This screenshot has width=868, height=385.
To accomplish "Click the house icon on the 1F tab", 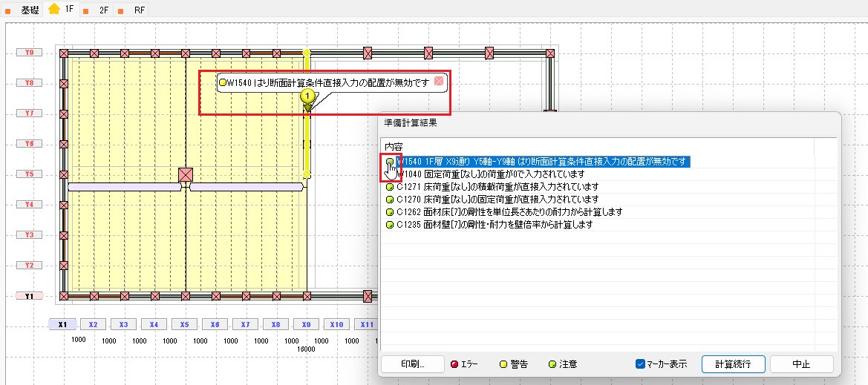I will [54, 10].
